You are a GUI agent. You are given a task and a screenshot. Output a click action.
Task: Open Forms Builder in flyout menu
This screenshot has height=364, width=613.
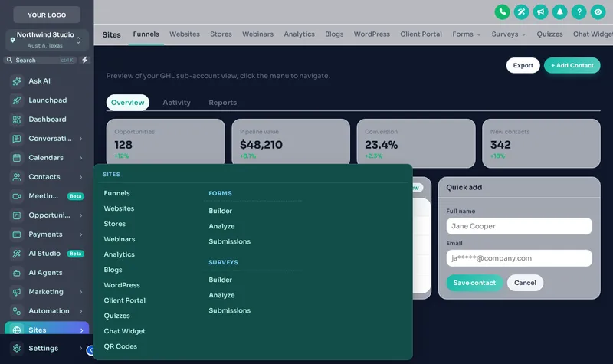pyautogui.click(x=220, y=211)
